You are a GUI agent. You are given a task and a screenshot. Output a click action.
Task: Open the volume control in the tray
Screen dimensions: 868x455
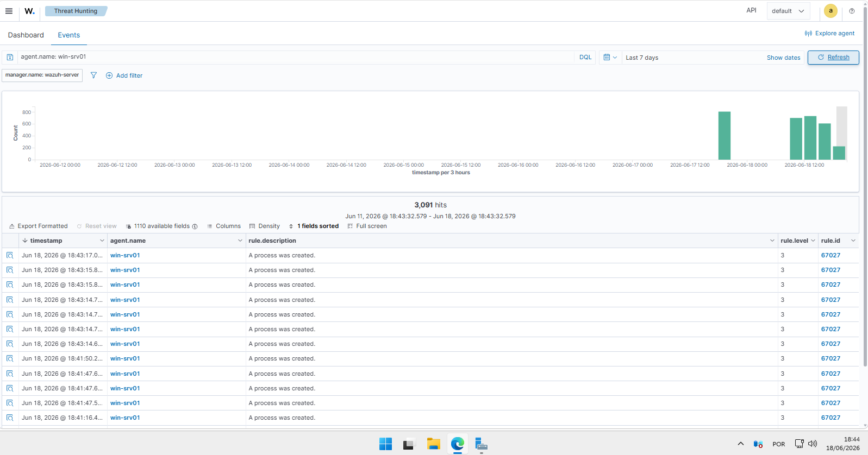click(813, 444)
